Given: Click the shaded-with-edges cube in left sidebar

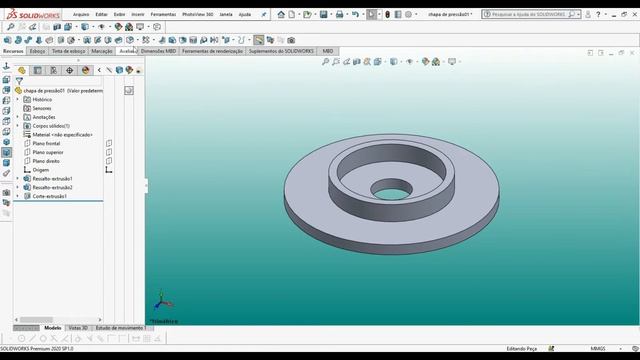Looking at the screenshot, I should (x=6, y=152).
